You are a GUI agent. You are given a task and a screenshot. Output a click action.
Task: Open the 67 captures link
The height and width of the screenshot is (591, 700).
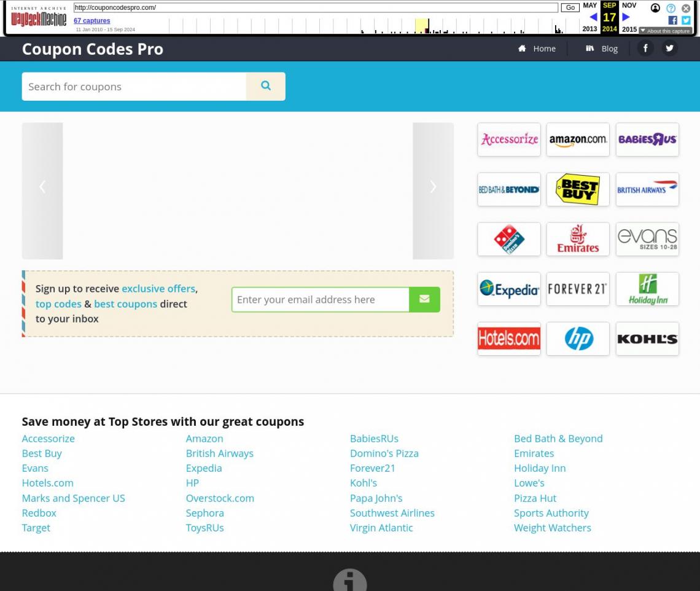(x=91, y=20)
